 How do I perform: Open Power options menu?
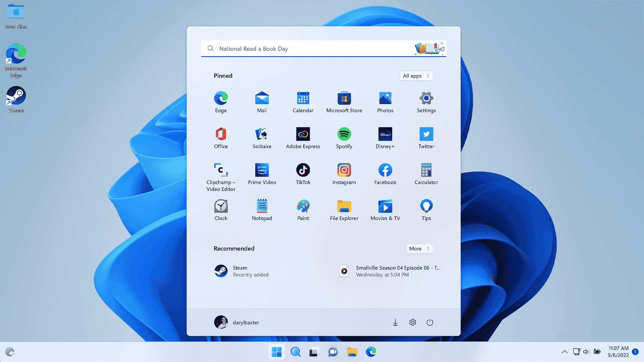point(429,322)
